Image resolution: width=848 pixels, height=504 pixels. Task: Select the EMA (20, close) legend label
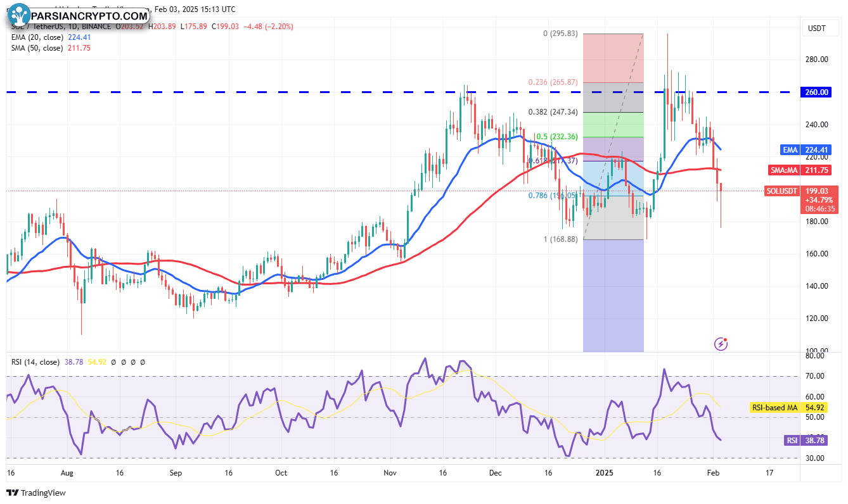click(x=36, y=37)
